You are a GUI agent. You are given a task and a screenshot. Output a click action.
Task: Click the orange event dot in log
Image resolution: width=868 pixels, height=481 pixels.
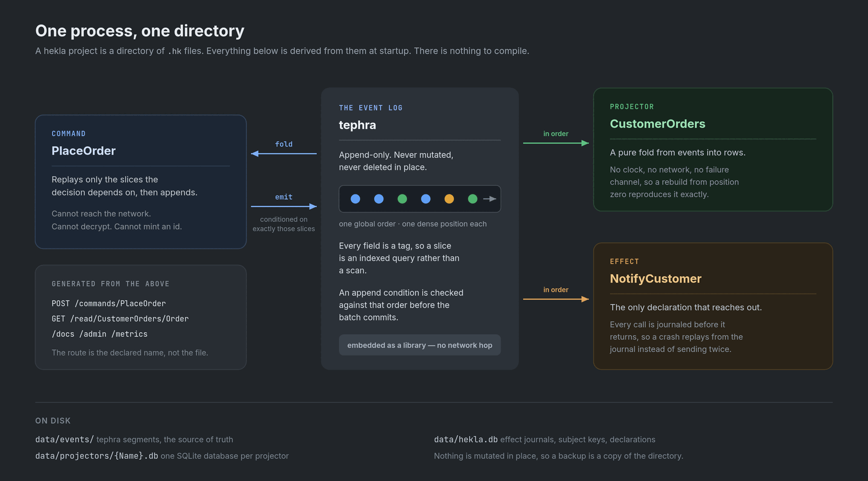[x=449, y=199]
